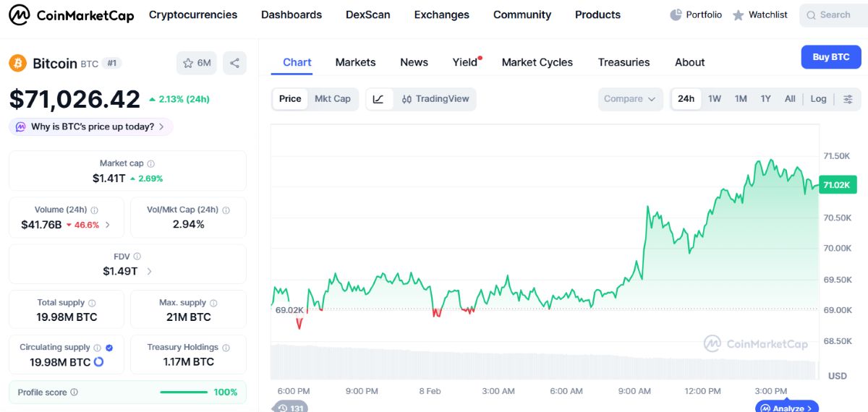Image resolution: width=868 pixels, height=412 pixels.
Task: Click circulating supply verified badge
Action: coord(109,348)
